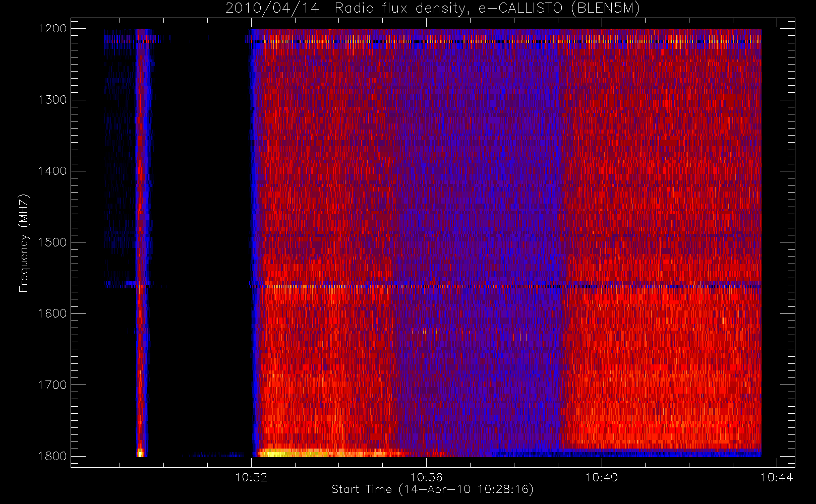Click the narrow vertical burst streak before 10:32
816x504 pixels.
tap(142, 243)
